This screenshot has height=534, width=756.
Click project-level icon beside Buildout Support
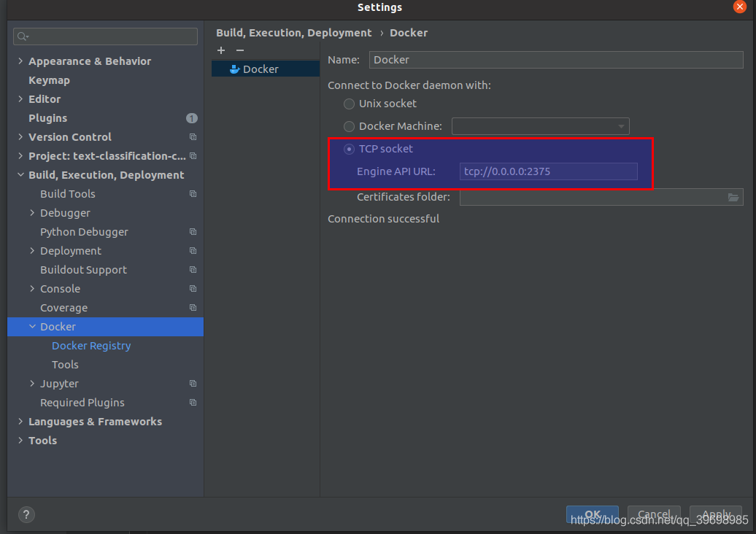[x=193, y=269]
